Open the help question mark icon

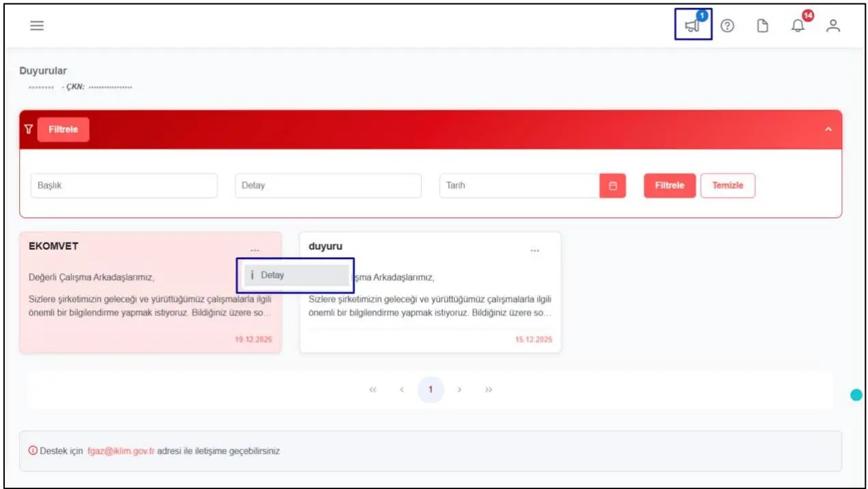[727, 26]
